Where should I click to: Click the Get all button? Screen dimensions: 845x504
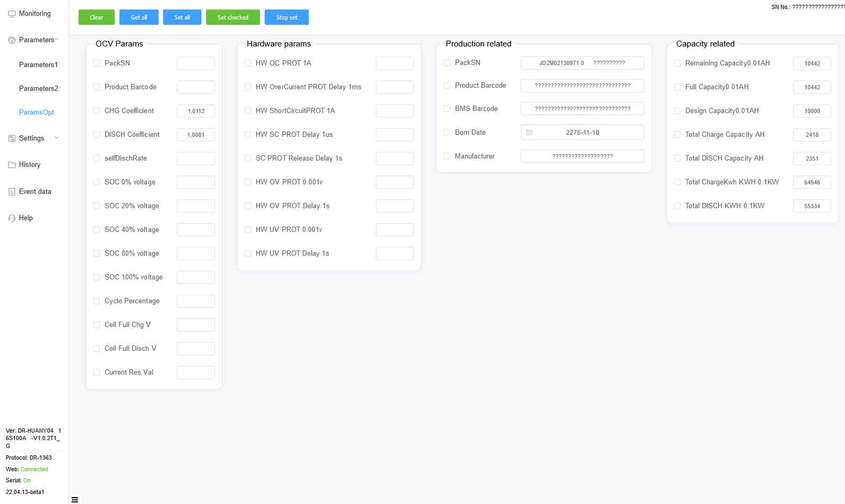139,17
